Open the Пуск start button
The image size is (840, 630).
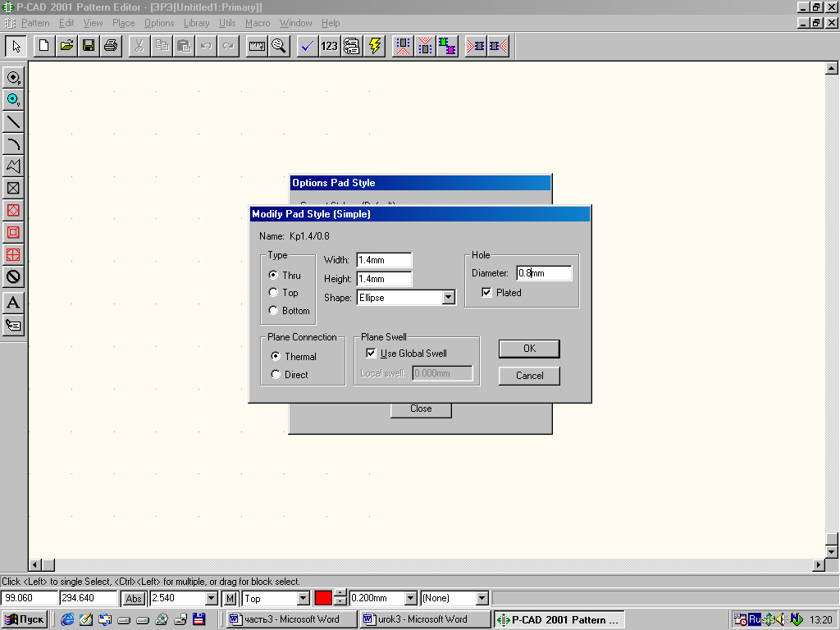coord(25,619)
